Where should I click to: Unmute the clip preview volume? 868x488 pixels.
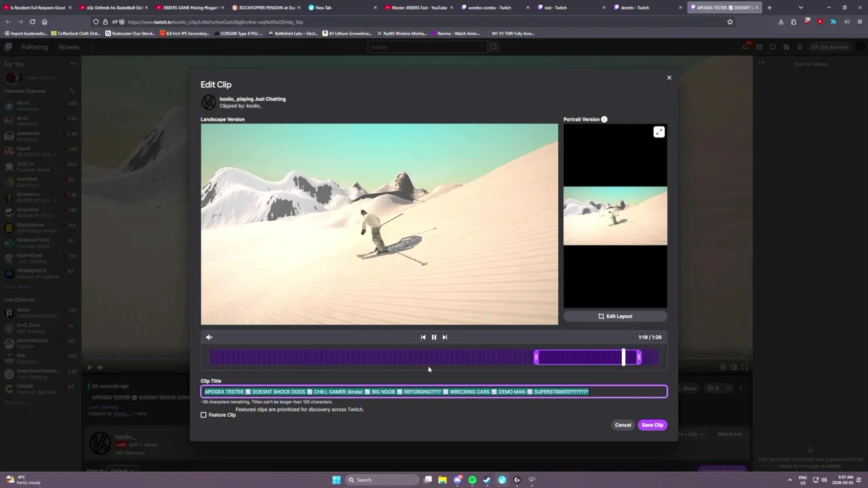click(x=209, y=337)
